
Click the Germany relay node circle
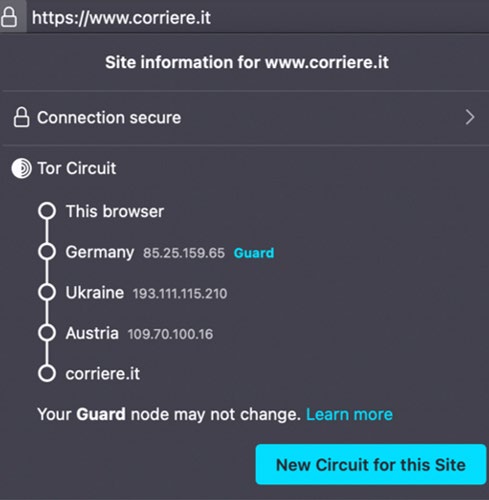[47, 252]
